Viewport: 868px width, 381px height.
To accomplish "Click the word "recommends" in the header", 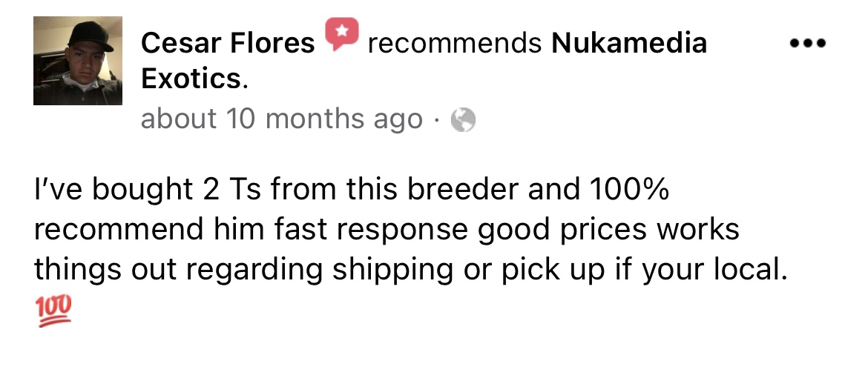I will point(455,43).
